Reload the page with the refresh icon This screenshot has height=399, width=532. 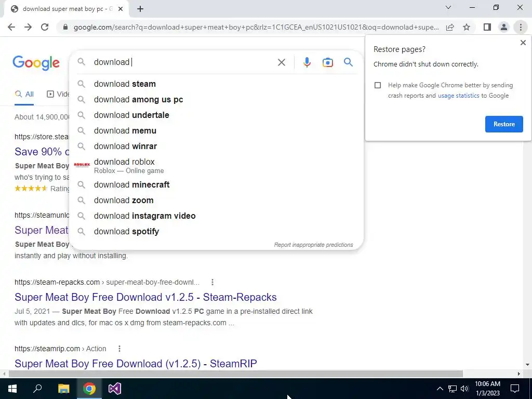click(x=45, y=27)
